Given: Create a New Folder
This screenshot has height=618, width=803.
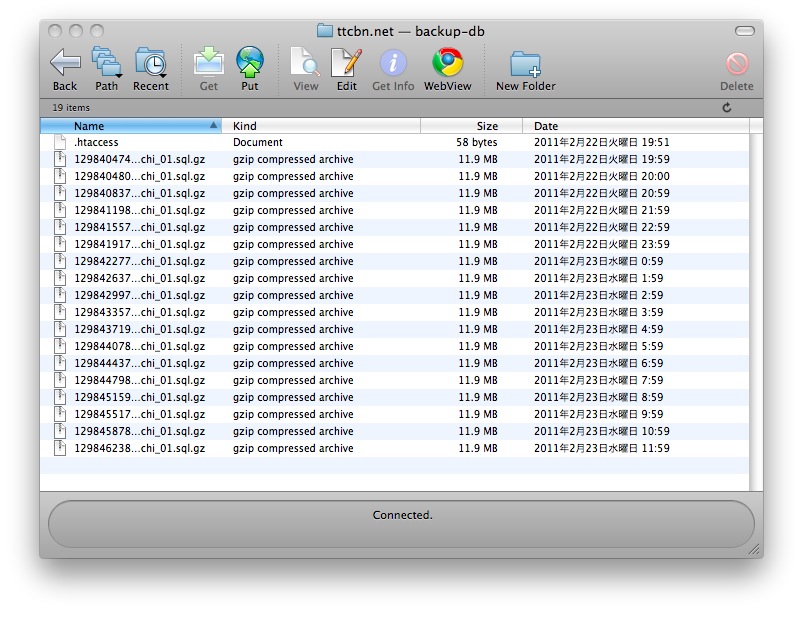Looking at the screenshot, I should 525,64.
